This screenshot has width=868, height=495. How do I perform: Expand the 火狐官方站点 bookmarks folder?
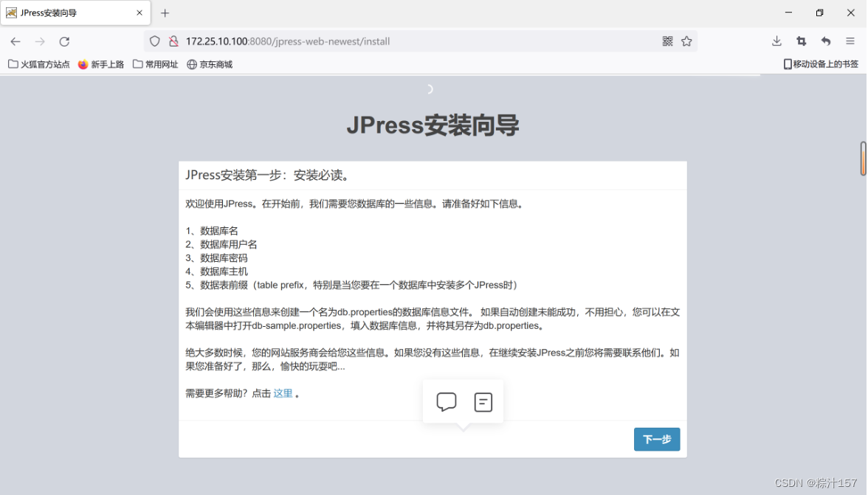click(x=38, y=63)
